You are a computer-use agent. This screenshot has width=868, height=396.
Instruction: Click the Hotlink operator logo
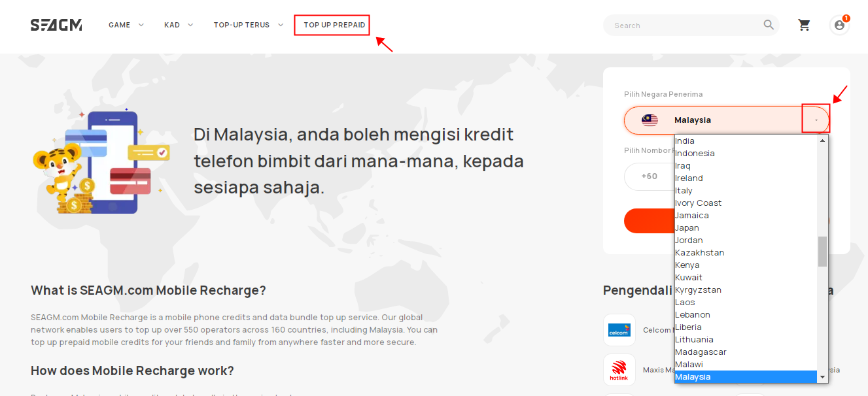coord(619,370)
